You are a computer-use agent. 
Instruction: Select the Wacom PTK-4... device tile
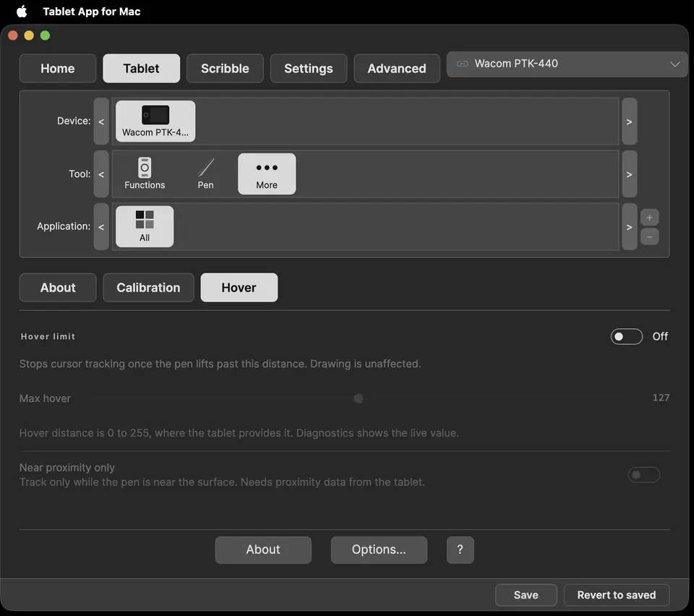click(155, 121)
